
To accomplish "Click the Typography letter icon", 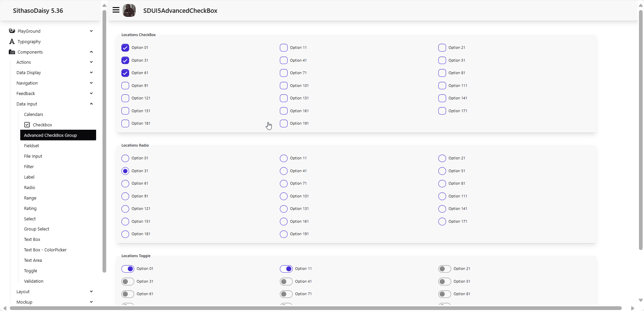I will click(12, 41).
